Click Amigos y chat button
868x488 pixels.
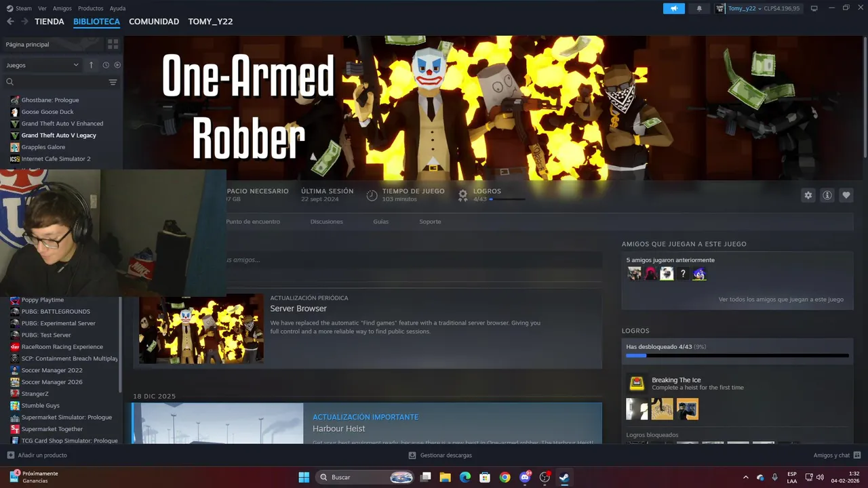tap(837, 455)
